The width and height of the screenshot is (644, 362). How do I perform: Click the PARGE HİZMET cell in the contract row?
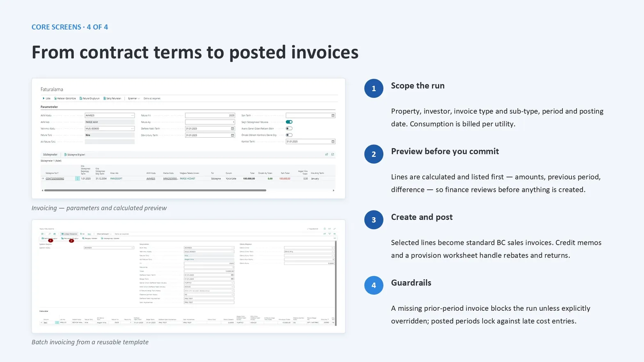[187, 179]
